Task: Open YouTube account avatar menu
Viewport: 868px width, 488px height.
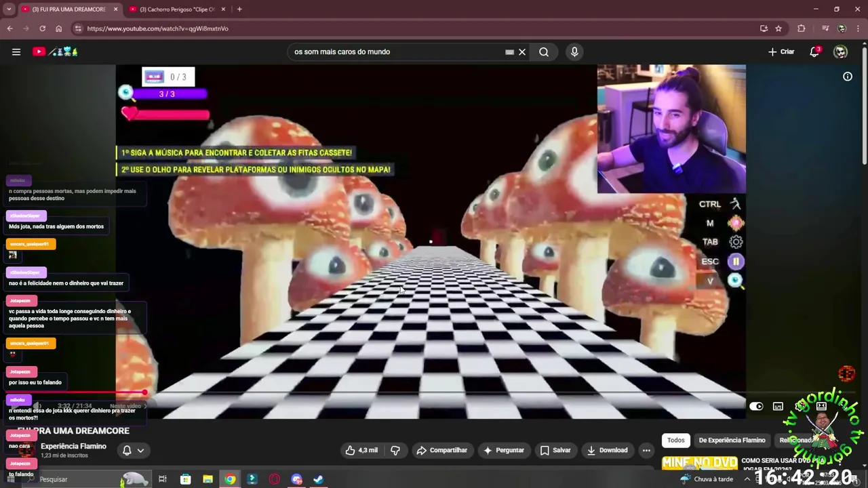Action: tap(841, 52)
